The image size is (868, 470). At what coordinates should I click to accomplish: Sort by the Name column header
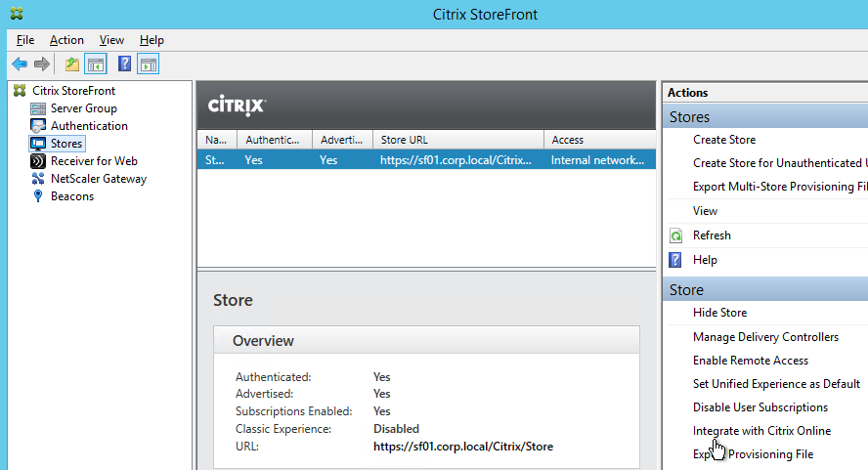[x=217, y=140]
